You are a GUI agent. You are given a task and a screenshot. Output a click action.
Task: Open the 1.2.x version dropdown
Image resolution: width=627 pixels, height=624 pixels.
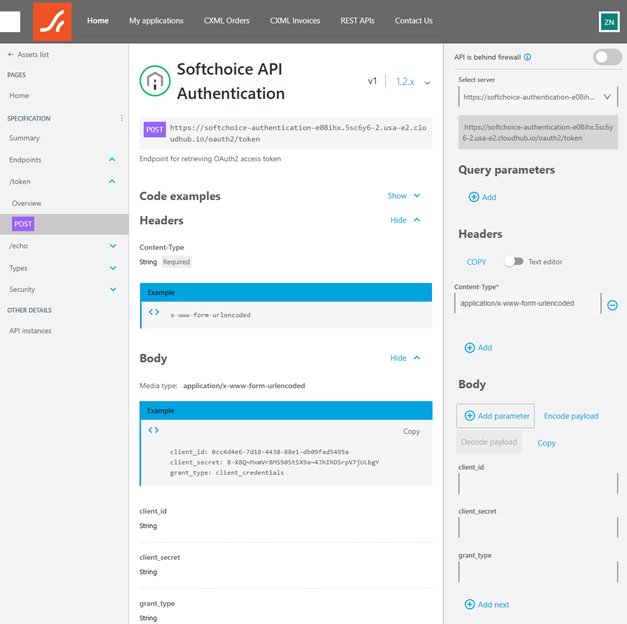[x=413, y=82]
